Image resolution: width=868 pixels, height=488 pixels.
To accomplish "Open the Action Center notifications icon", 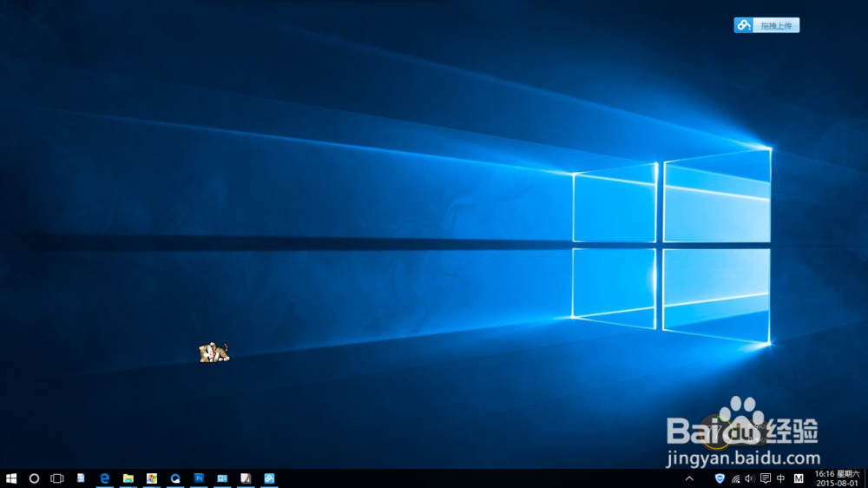I will pos(766,478).
